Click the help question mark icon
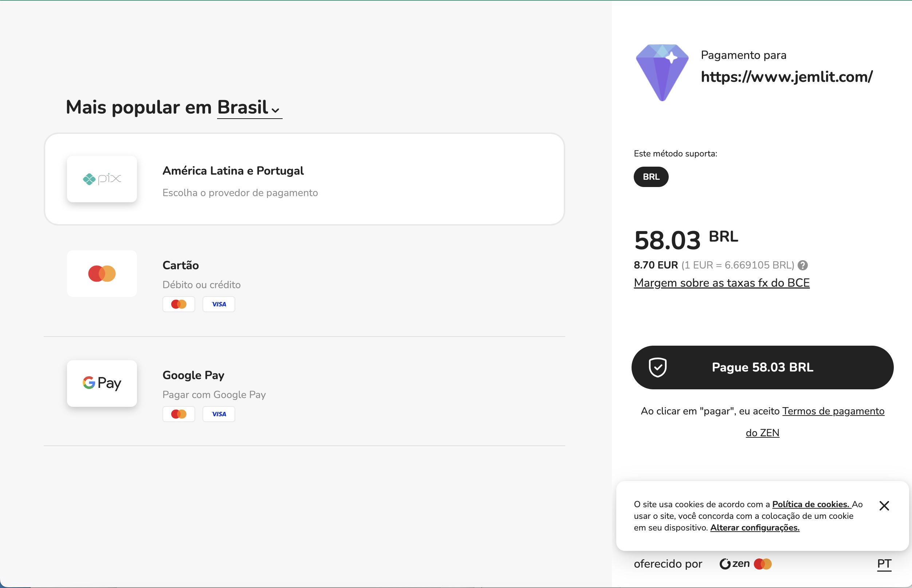The image size is (912, 588). tap(802, 265)
